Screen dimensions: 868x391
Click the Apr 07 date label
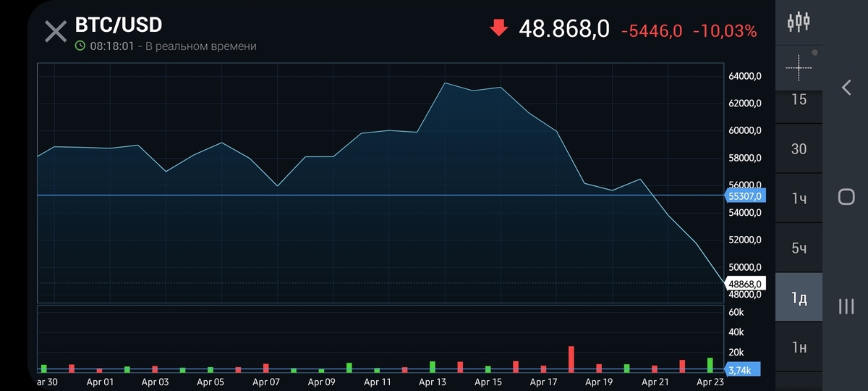tap(266, 382)
